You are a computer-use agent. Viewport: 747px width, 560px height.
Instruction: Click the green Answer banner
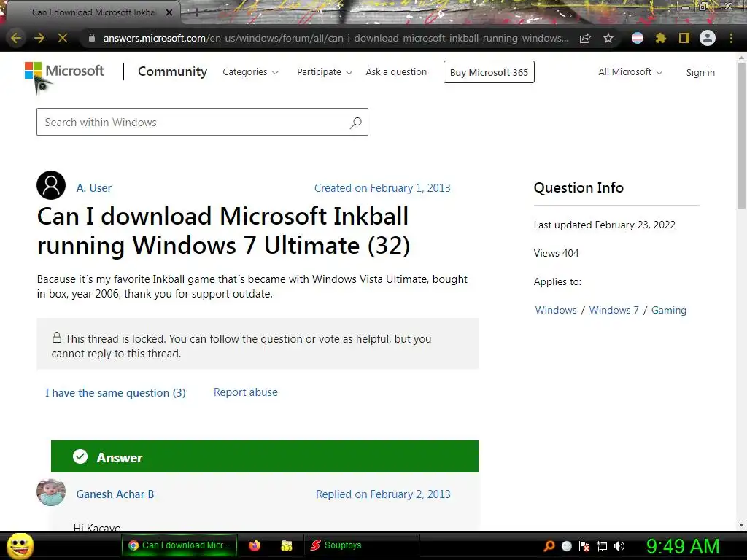(x=264, y=456)
